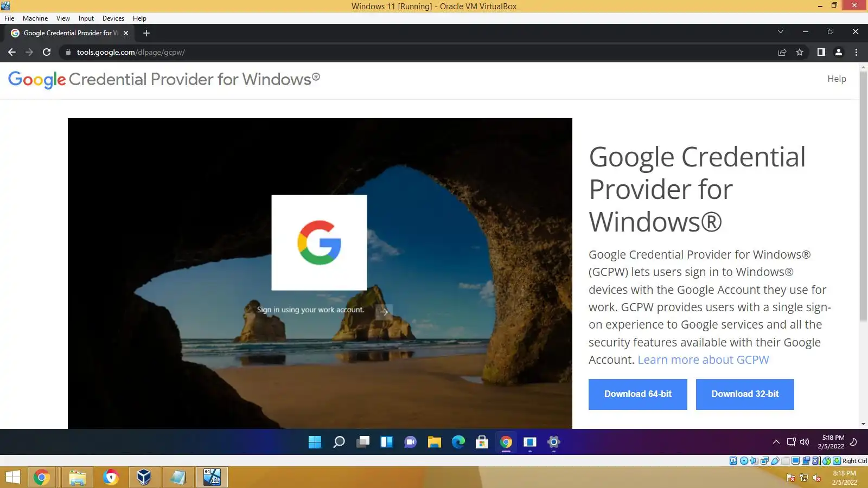Follow the Learn more about GCPW link

click(703, 359)
